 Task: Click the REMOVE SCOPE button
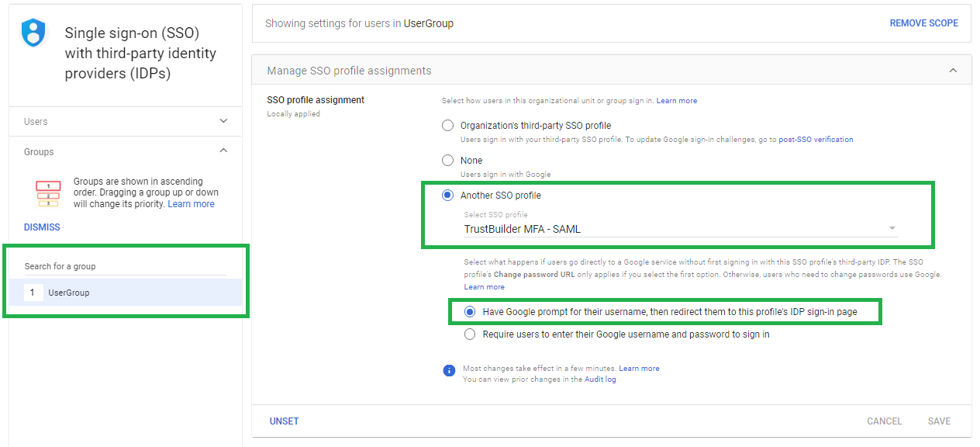pos(923,23)
